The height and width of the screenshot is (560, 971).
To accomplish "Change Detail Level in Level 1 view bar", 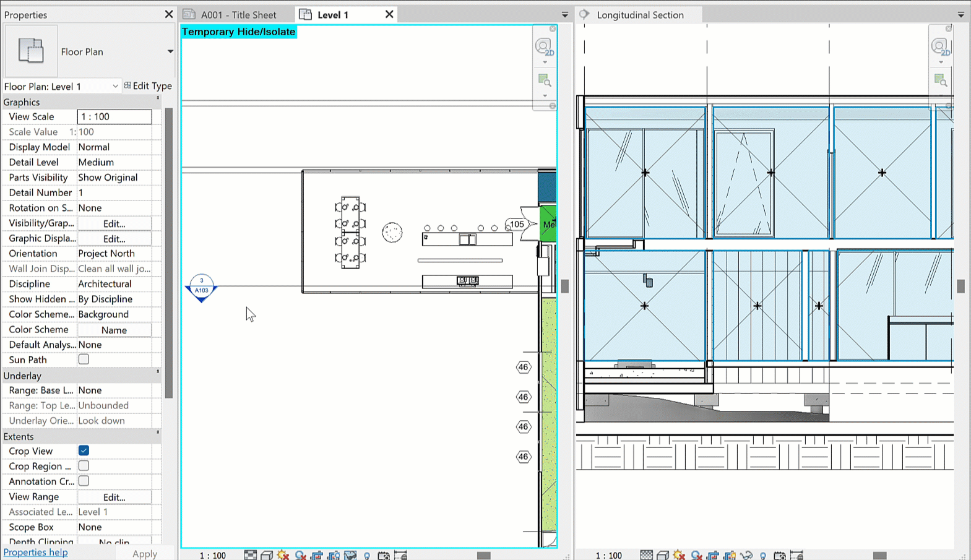I will pyautogui.click(x=250, y=555).
